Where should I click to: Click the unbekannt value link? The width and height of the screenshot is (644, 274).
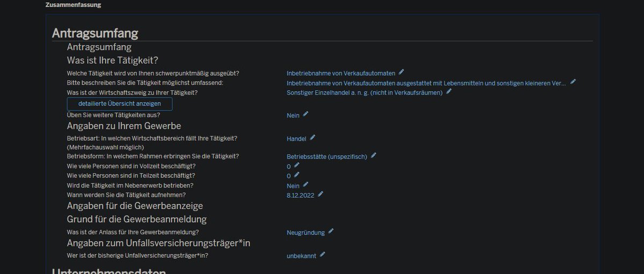pyautogui.click(x=302, y=256)
